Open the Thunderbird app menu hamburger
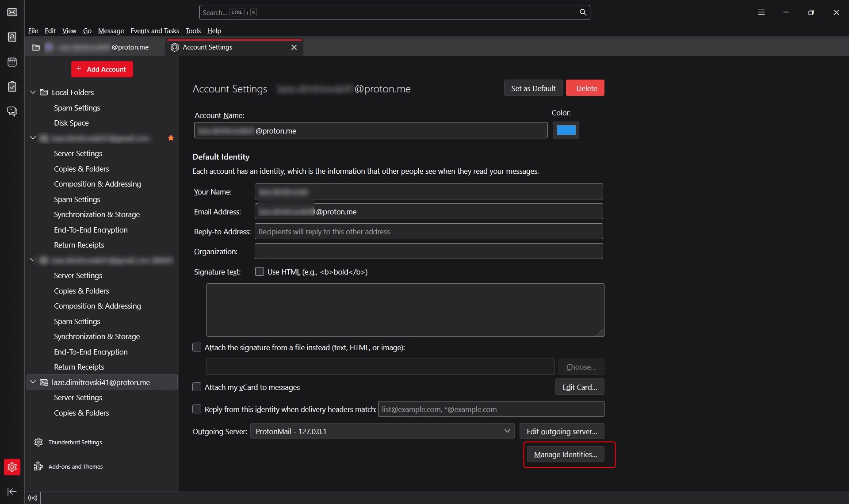Viewport: 849px width, 504px height. [x=761, y=12]
